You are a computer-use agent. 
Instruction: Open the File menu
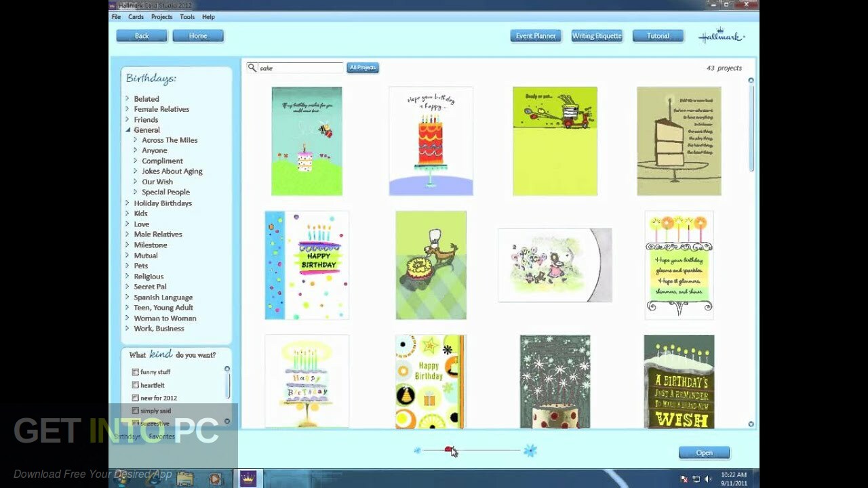[x=116, y=17]
